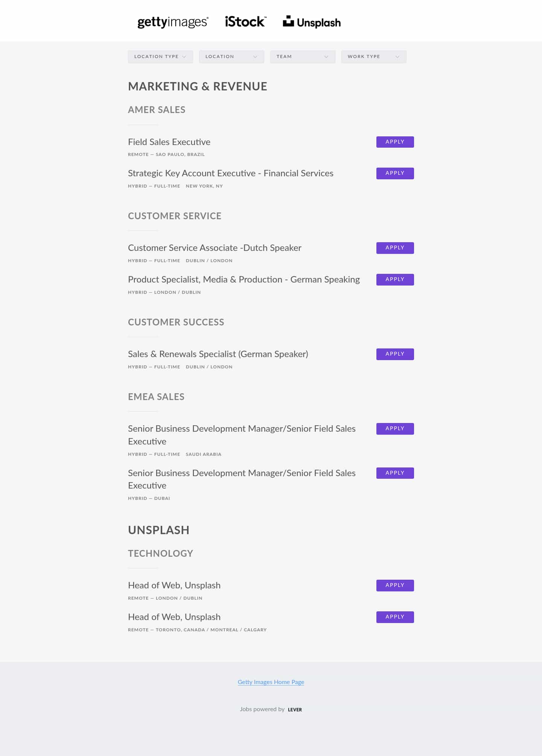Visit the Getty Images Home Page link
This screenshot has height=756, width=542.
tap(271, 682)
